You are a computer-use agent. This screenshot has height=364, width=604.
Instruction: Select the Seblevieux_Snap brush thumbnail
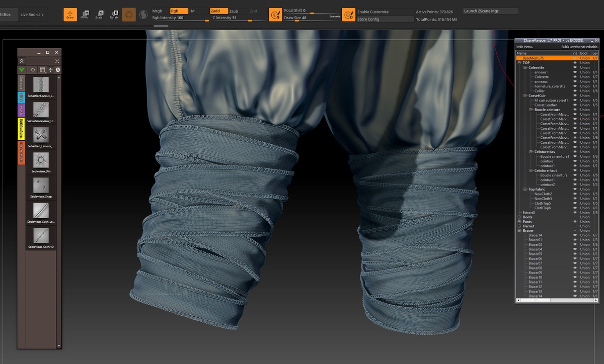tap(41, 185)
